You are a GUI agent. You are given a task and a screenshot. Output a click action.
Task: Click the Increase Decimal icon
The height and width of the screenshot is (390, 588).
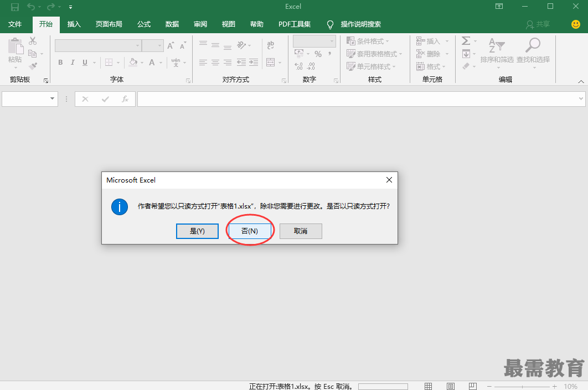pos(299,67)
